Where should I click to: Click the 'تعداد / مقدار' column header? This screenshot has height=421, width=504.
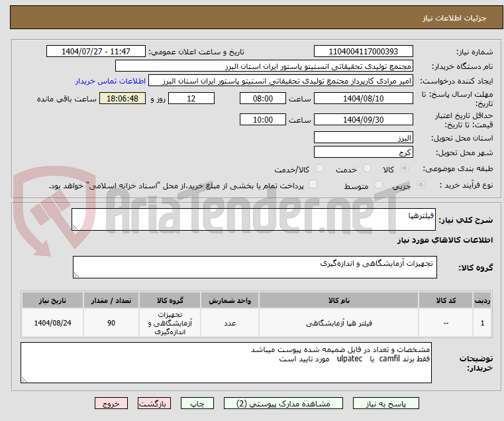coord(111,300)
